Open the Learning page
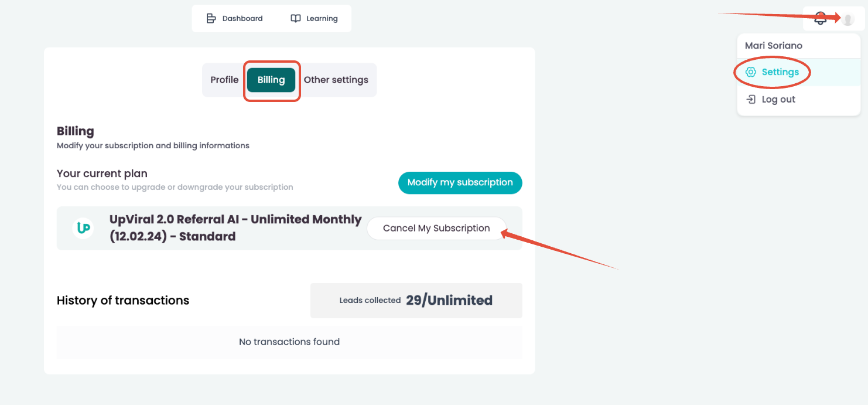The image size is (868, 405). click(314, 19)
